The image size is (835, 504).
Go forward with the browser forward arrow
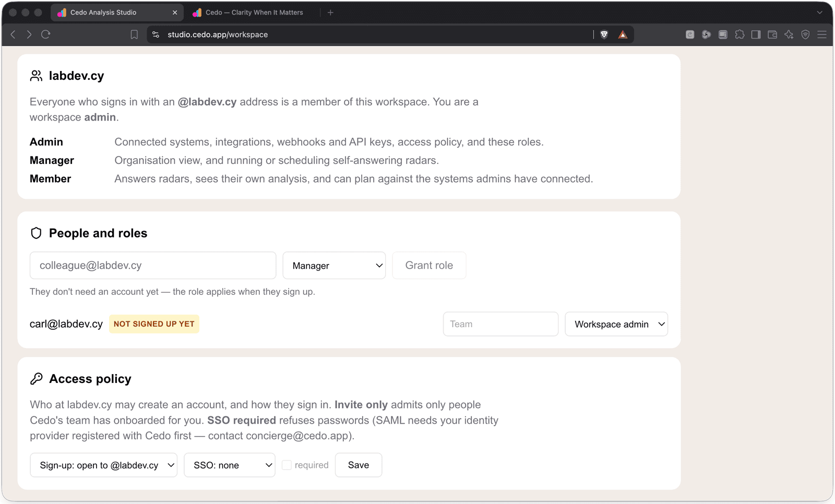pos(29,34)
